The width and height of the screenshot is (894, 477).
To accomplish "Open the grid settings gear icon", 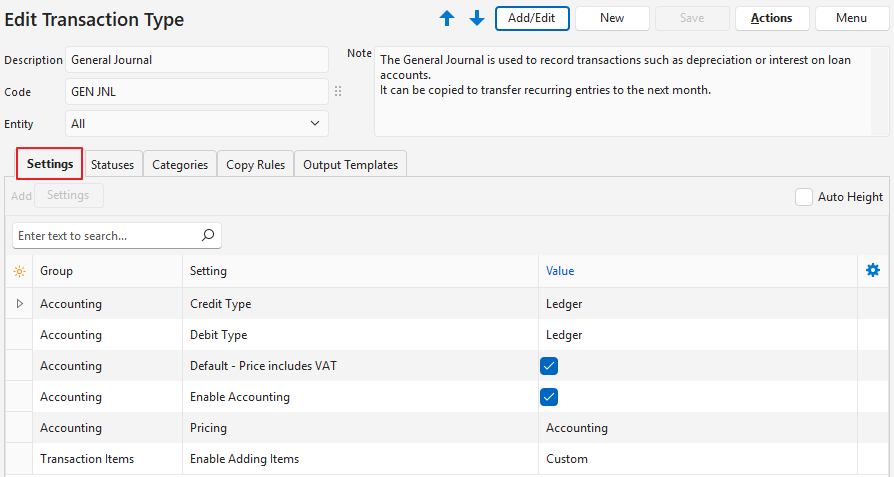I will coord(873,270).
